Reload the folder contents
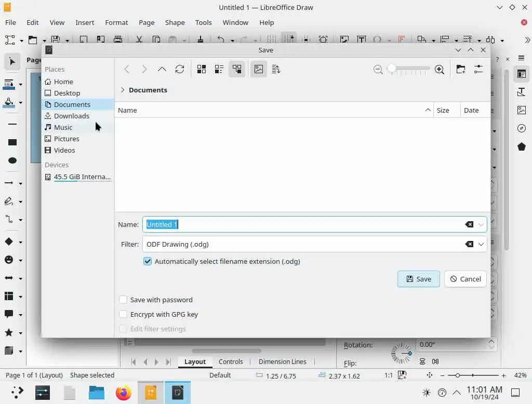Viewport: 532px width, 404px height. coord(179,70)
